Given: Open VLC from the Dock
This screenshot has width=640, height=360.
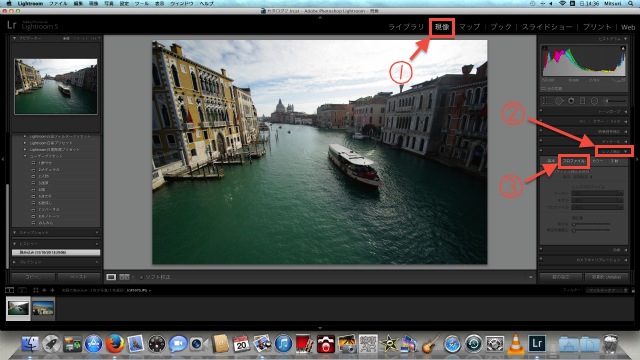Looking at the screenshot, I should tap(516, 343).
